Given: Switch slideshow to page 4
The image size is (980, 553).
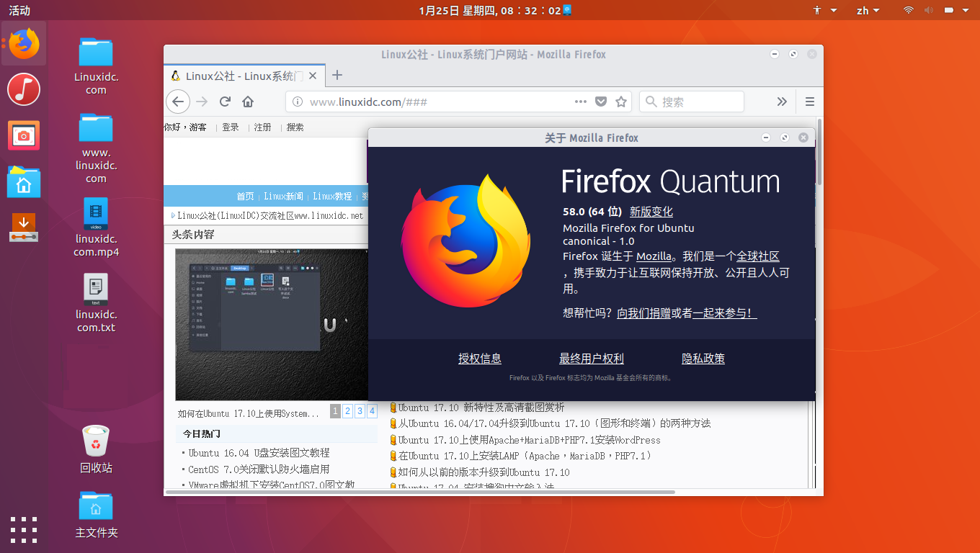Looking at the screenshot, I should [372, 411].
